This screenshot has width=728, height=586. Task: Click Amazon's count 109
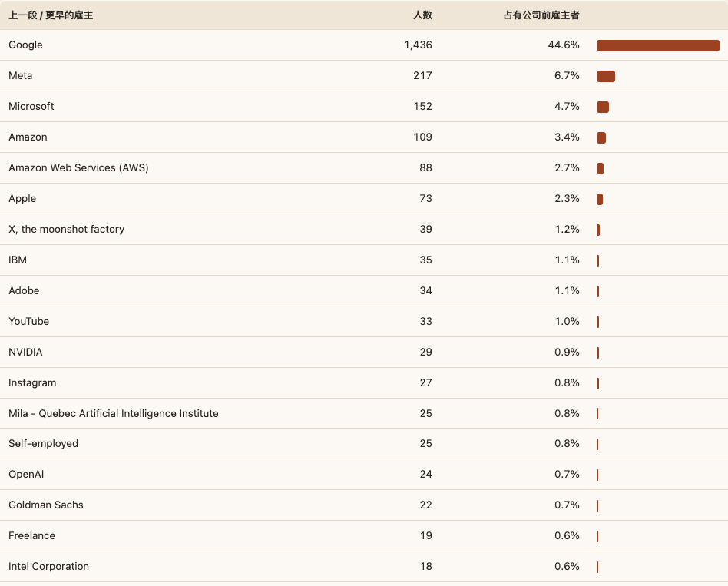[x=422, y=137]
